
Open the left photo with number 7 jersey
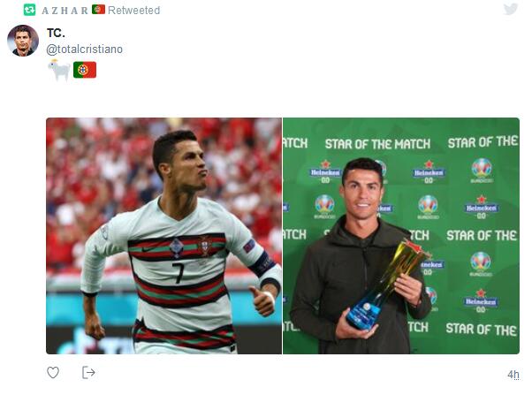tap(163, 236)
